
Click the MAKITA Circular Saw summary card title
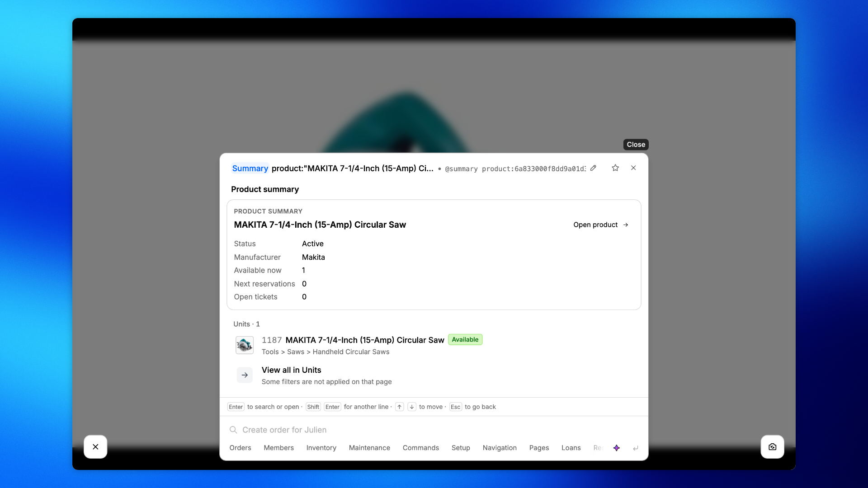pos(320,225)
